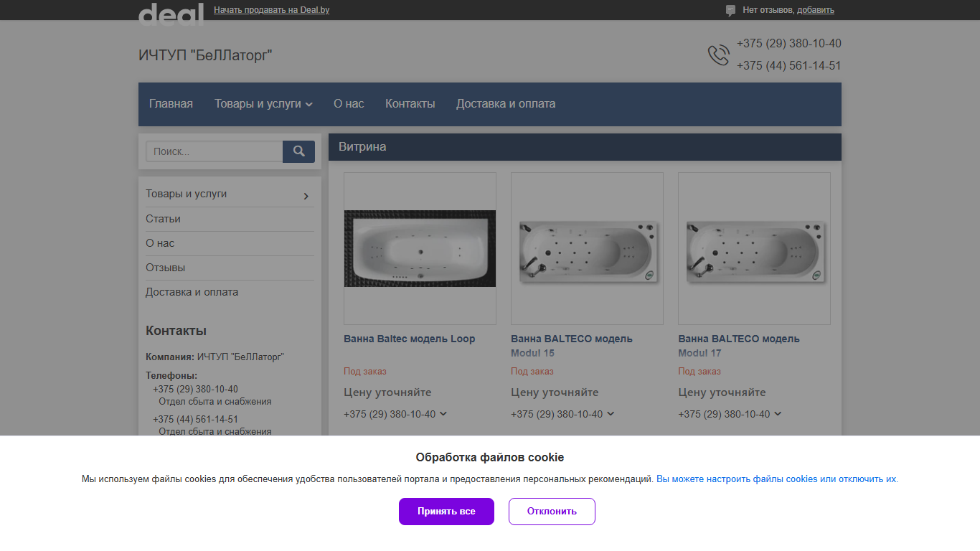Expand phone list under Modul 17
Screen dimensions: 980x551
tap(778, 414)
